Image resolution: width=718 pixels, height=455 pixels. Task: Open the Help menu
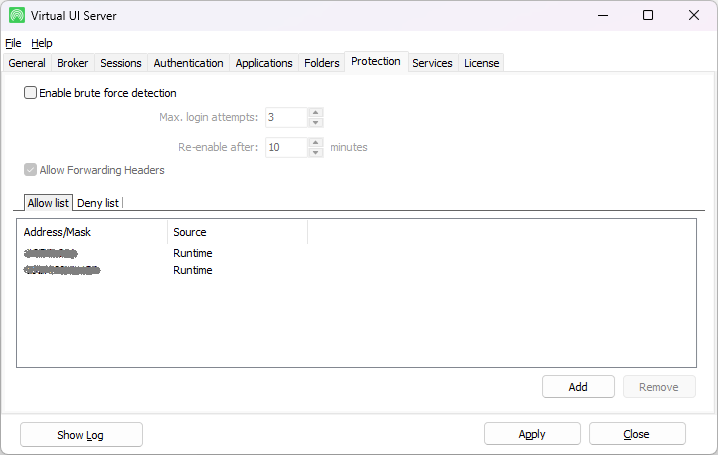click(x=42, y=43)
